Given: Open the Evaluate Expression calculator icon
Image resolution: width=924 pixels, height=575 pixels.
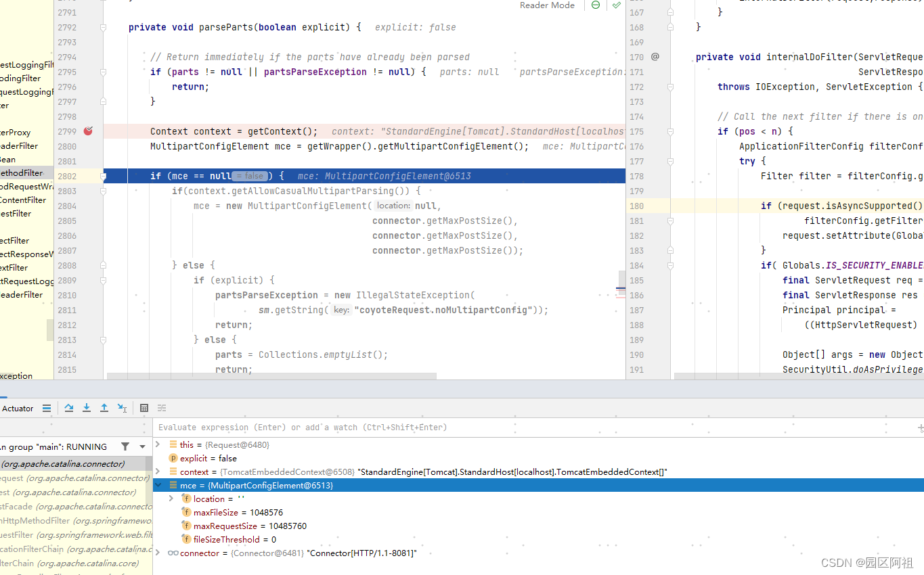Looking at the screenshot, I should point(144,408).
